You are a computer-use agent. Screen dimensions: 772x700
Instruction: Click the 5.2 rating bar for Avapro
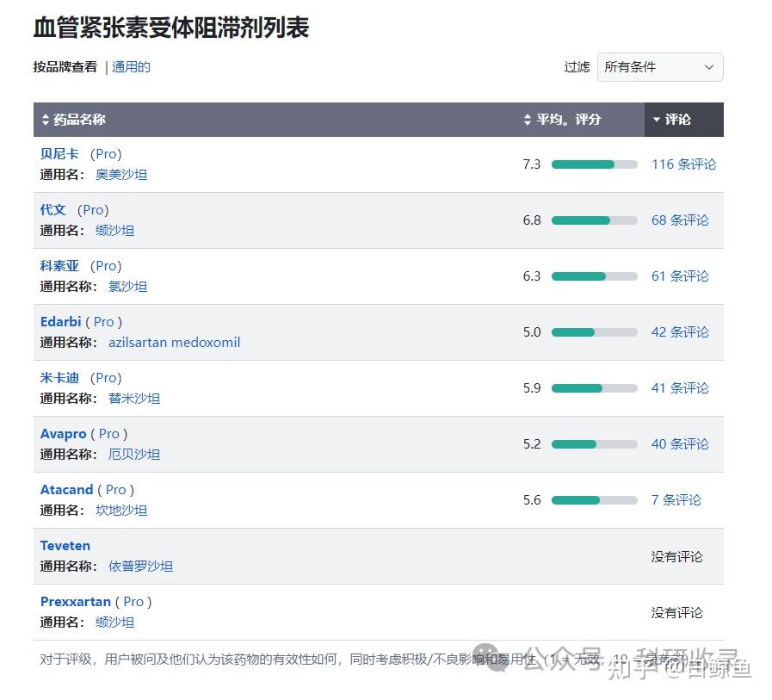[594, 444]
